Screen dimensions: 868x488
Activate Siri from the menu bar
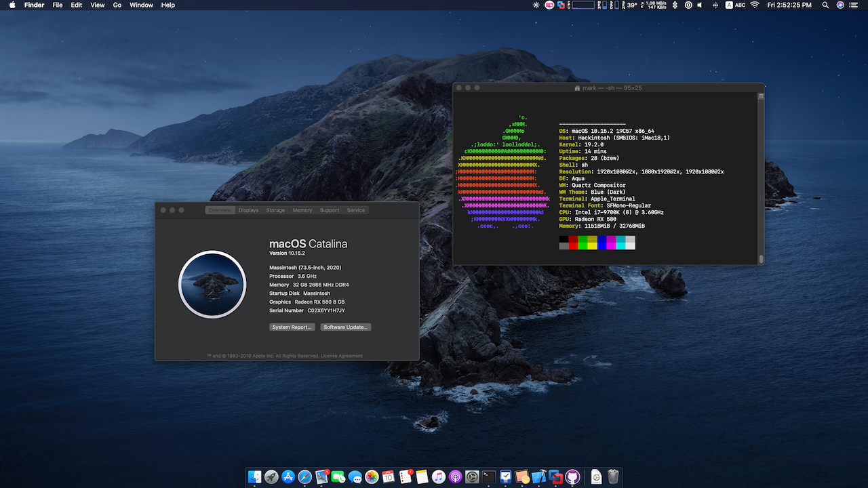pos(841,5)
